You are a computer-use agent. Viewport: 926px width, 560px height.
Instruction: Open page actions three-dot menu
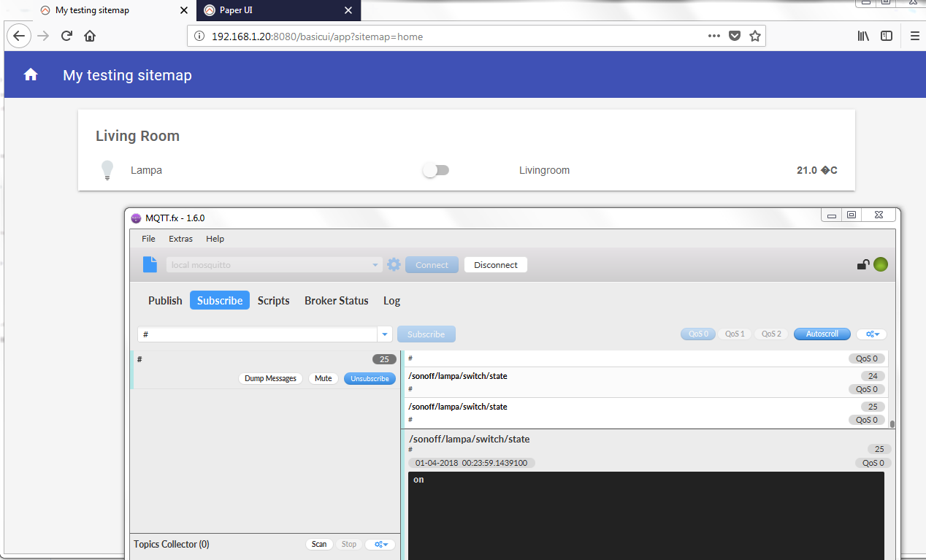(714, 36)
